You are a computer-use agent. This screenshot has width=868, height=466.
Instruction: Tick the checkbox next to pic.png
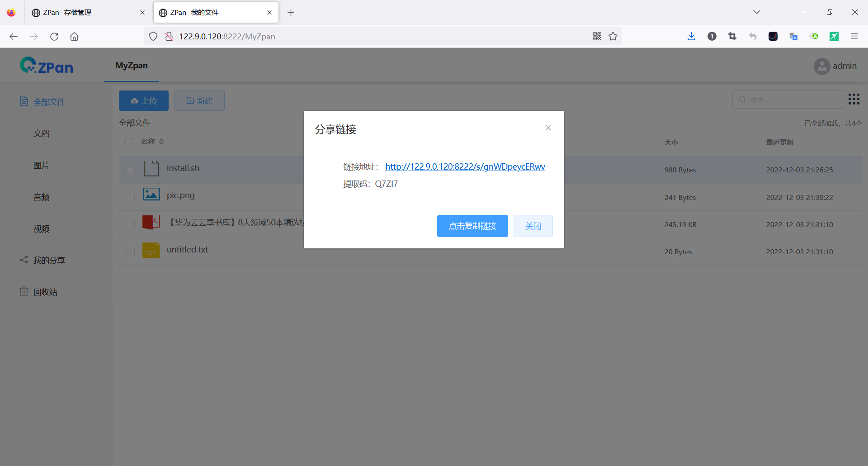click(x=130, y=197)
